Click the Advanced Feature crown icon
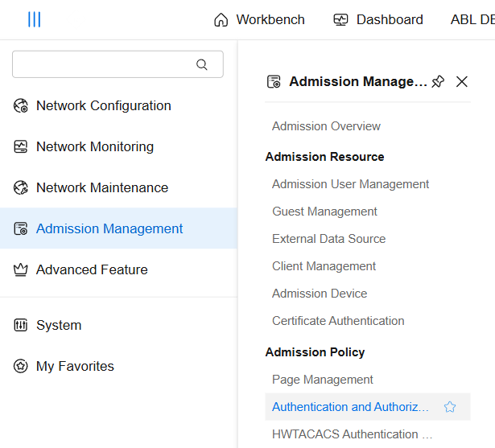Screen dimensions: 495x448 [21, 269]
